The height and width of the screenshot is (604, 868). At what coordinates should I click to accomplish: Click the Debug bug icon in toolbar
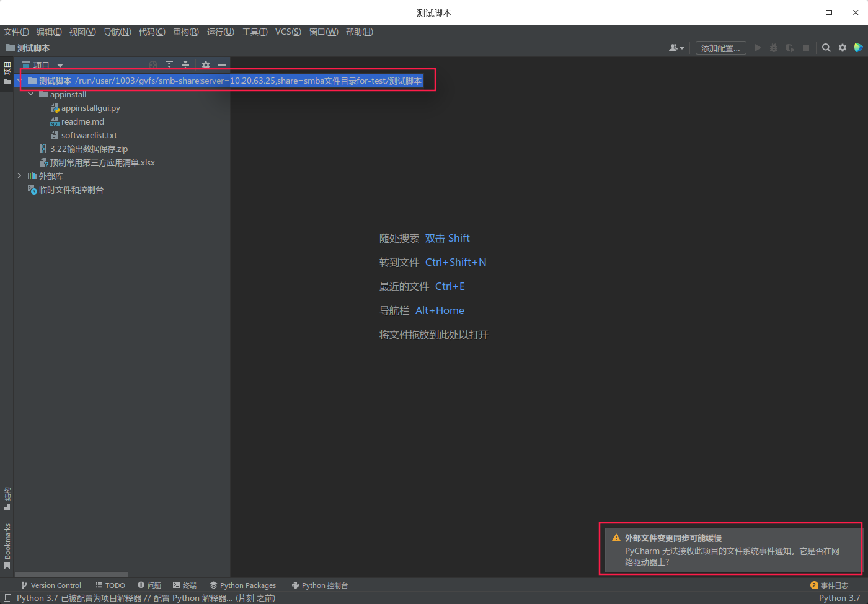(774, 48)
